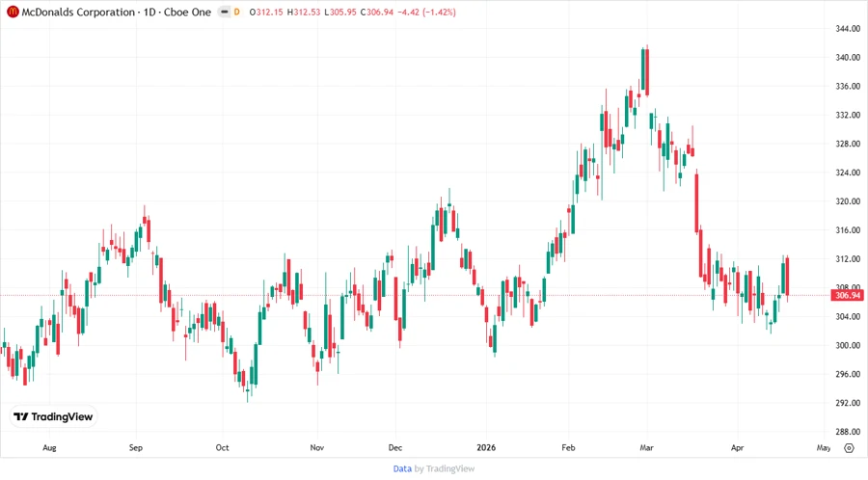The image size is (868, 480).
Task: Follow the blue Data link
Action: tap(402, 469)
